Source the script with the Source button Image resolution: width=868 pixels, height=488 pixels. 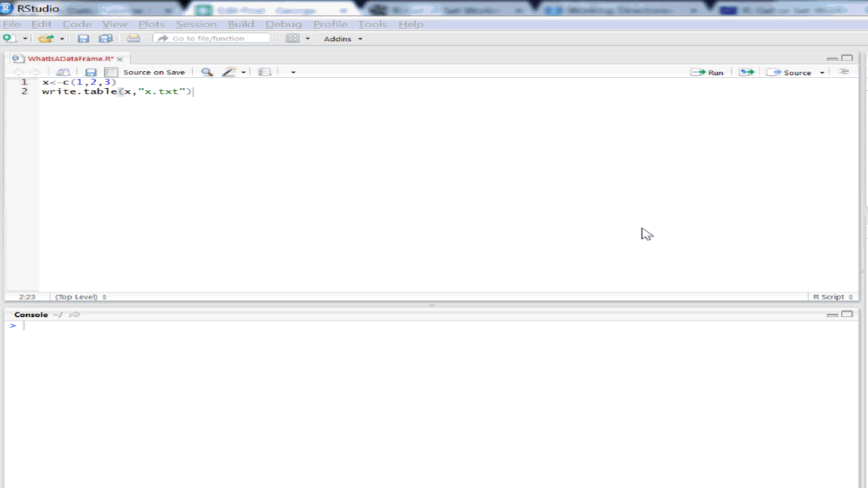coord(789,73)
